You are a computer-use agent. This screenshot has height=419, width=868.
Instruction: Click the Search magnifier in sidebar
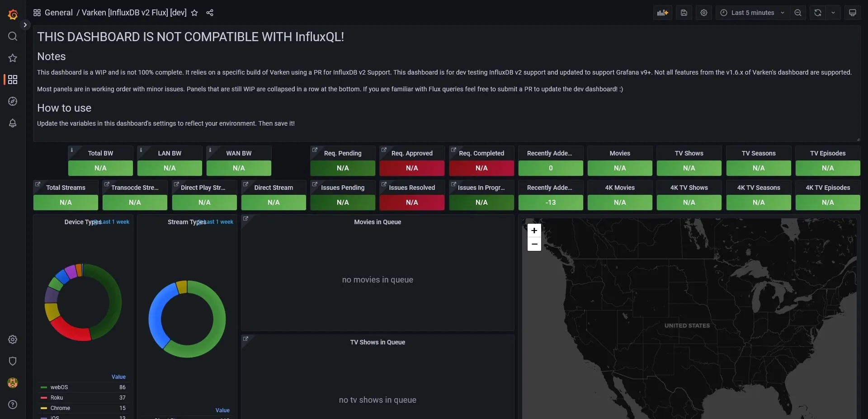(13, 36)
